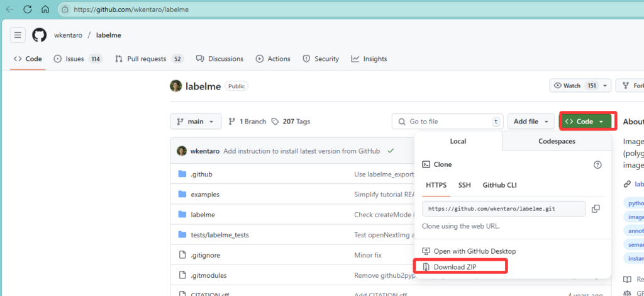Click the address bar URL
The height and width of the screenshot is (296, 644).
point(131,9)
